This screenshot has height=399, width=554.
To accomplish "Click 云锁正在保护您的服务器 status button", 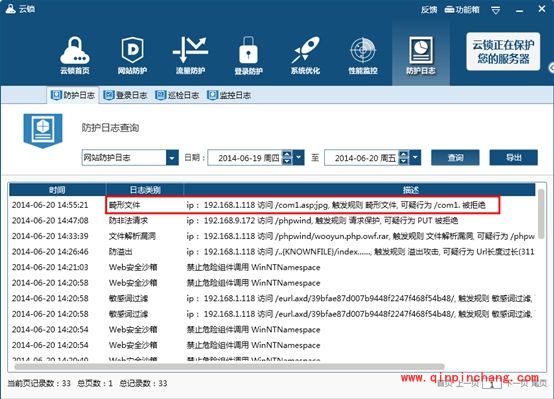I will point(503,52).
